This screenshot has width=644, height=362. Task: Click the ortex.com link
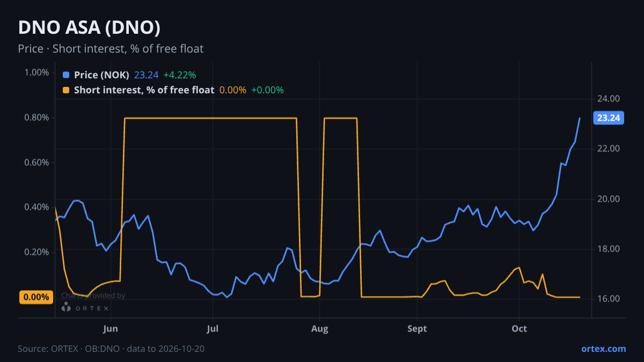pos(603,349)
